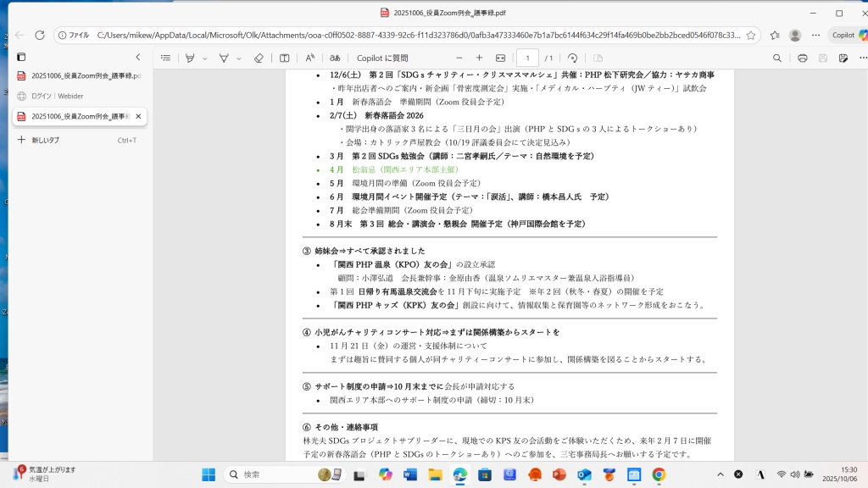868x488 pixels.
Task: Open the find in PDF search icon
Action: click(777, 58)
